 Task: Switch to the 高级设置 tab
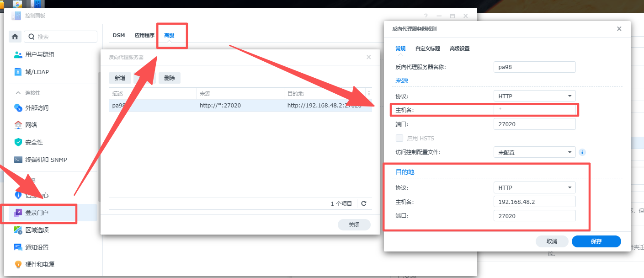(459, 48)
